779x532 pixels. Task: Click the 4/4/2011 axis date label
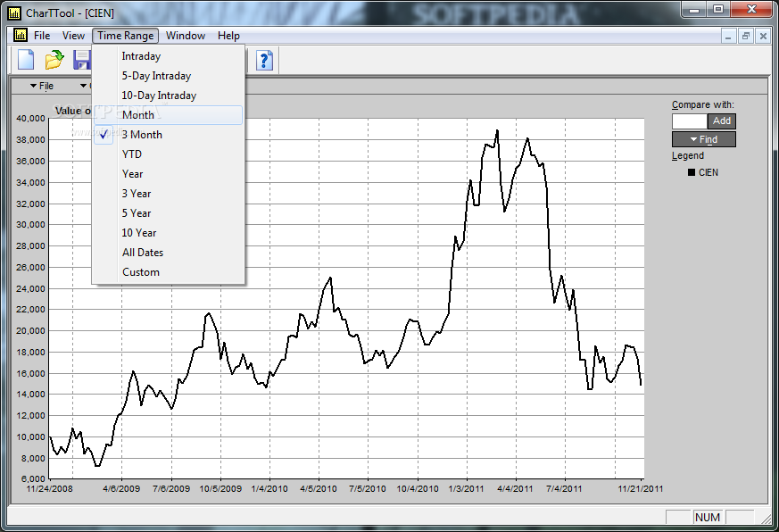[x=515, y=489]
